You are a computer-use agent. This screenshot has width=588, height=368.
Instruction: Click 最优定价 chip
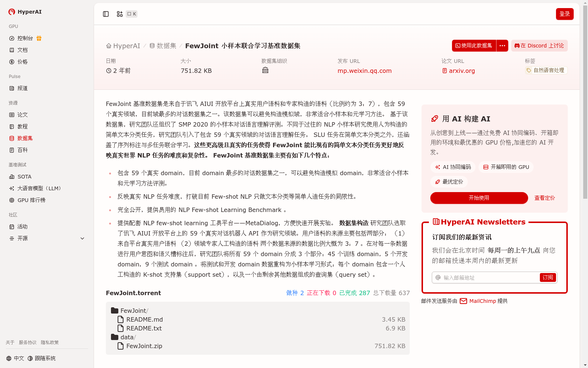click(449, 182)
